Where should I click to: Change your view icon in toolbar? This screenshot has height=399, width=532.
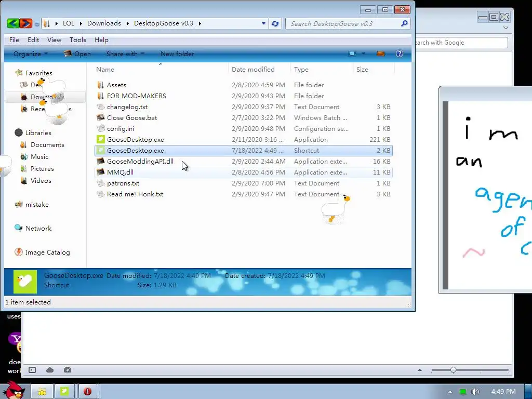coord(353,54)
